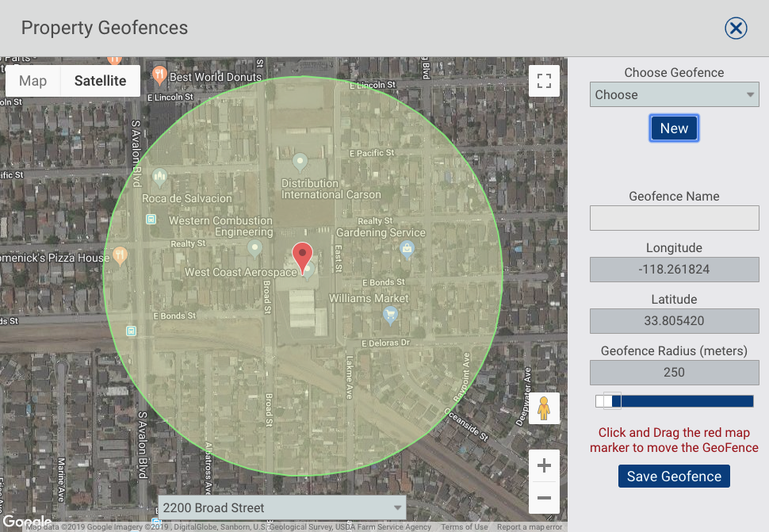
Task: Click the Western Combustion Engineering label
Action: pos(220,226)
